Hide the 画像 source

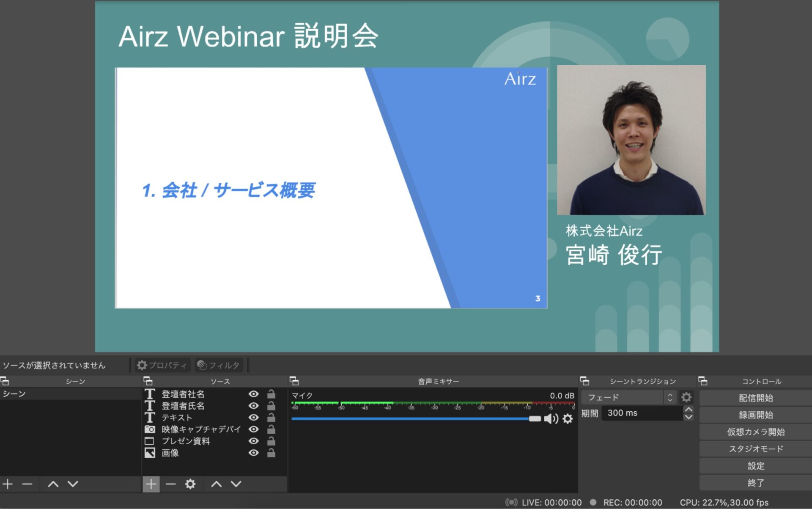coord(253,453)
